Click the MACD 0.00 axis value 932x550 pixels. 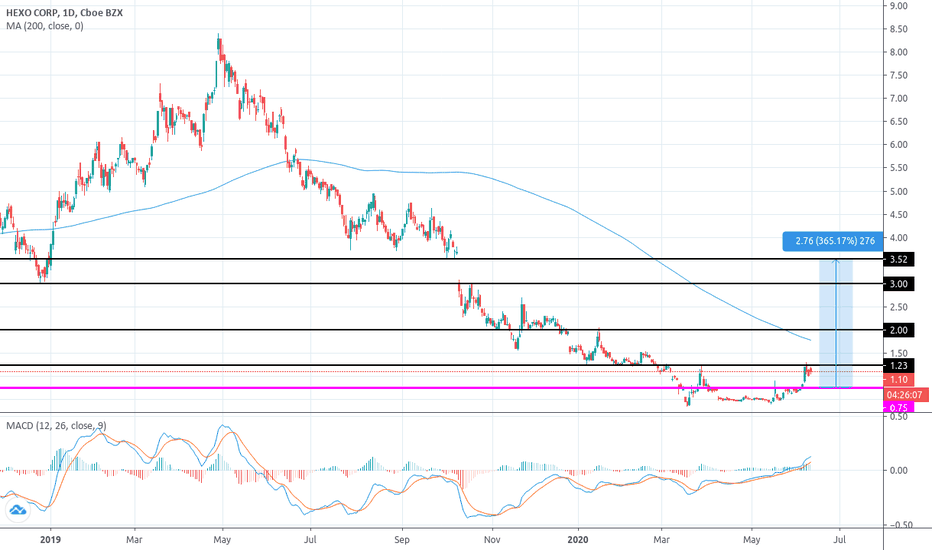(x=899, y=470)
